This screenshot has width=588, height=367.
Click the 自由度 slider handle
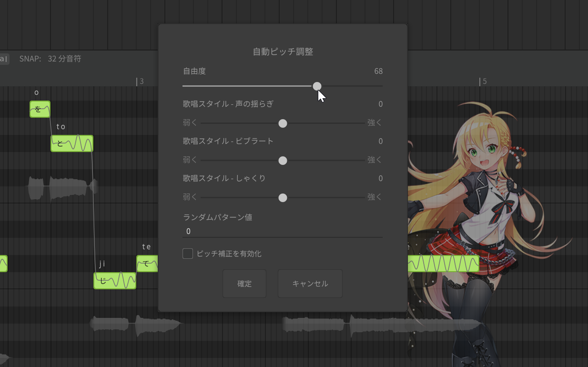click(x=317, y=86)
